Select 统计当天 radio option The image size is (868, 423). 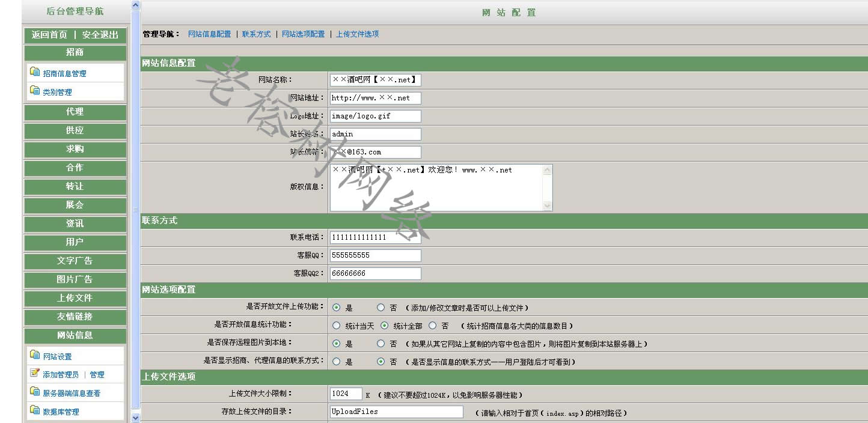[337, 326]
